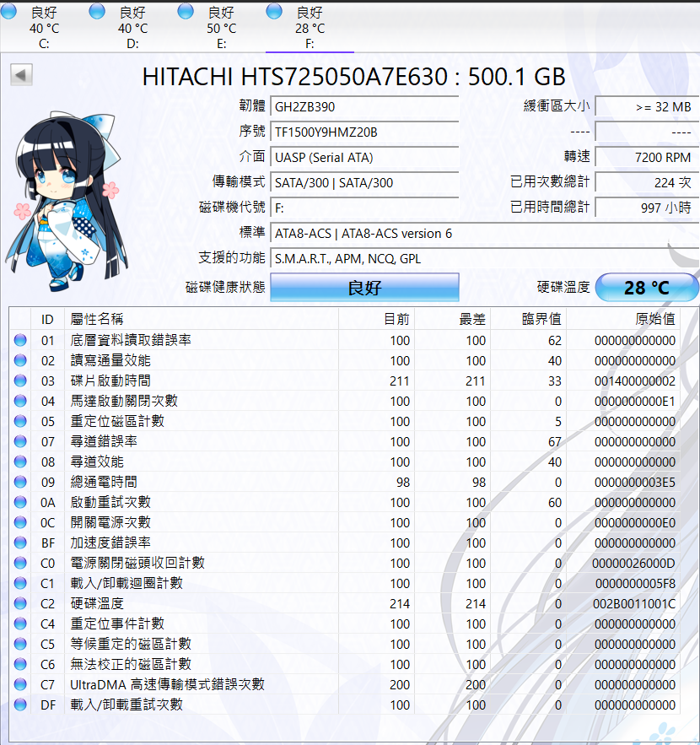Image resolution: width=700 pixels, height=745 pixels.
Task: Click the serial number field TF1500Y9HMZ20B
Action: [364, 132]
